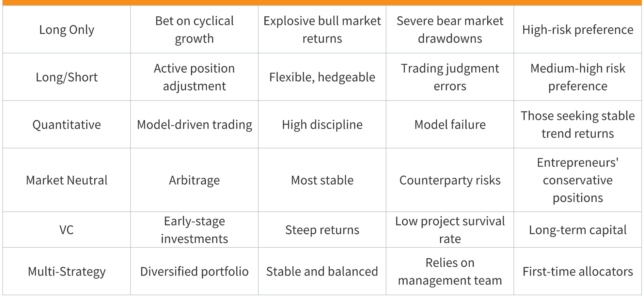This screenshot has width=644, height=297.
Task: Select the "Active position adjustment" cell
Action: click(194, 77)
